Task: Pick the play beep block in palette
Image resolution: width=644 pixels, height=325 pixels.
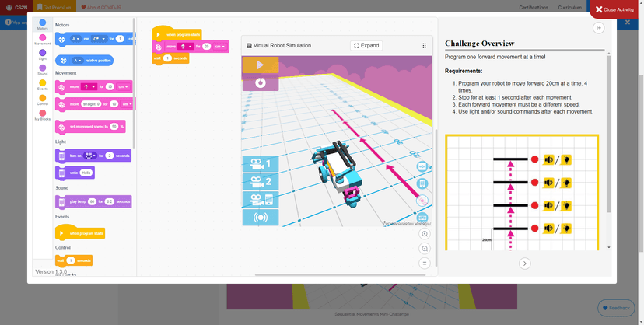Action: tap(93, 202)
